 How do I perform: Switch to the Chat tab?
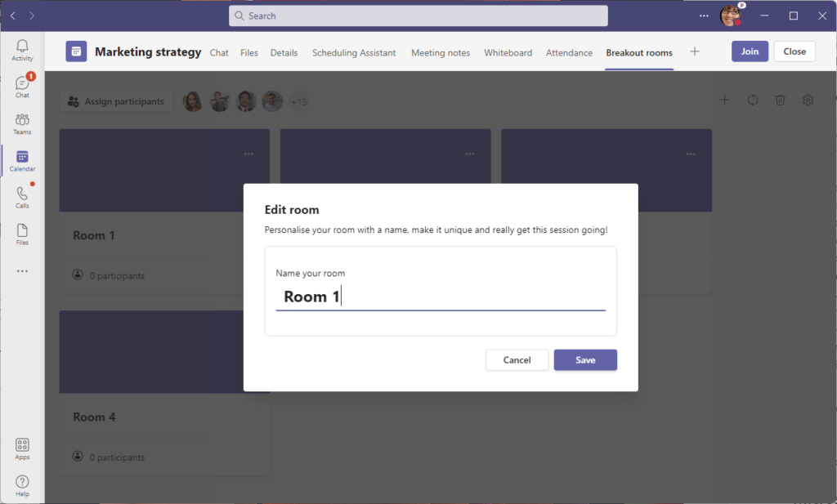[x=219, y=53]
